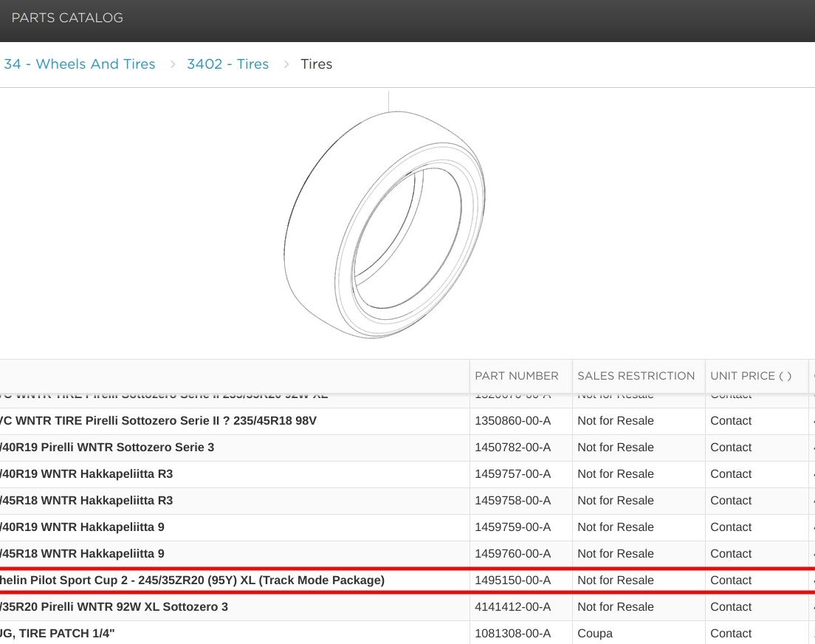Select the '/45R18 WNTR Hakkapeliitta R3' description
The width and height of the screenshot is (815, 644).
[x=86, y=501]
